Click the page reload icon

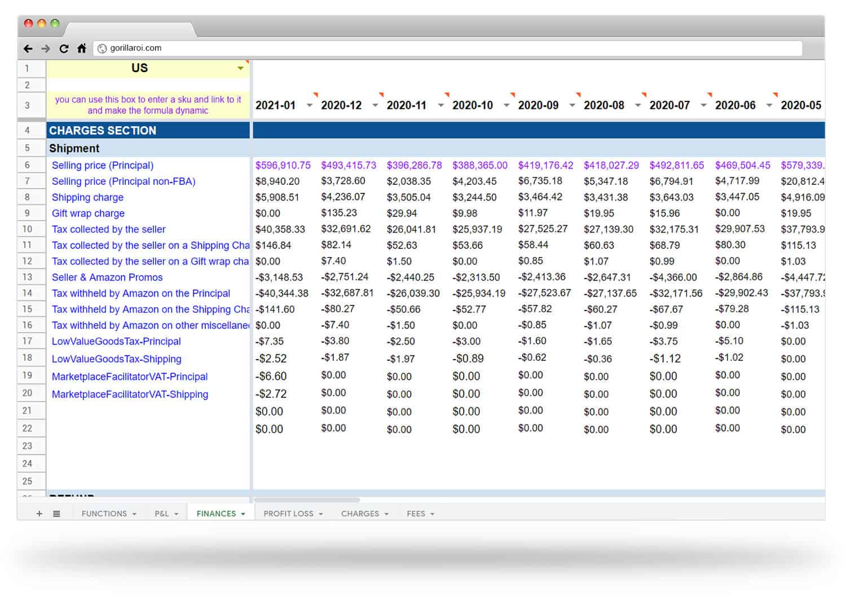(64, 48)
